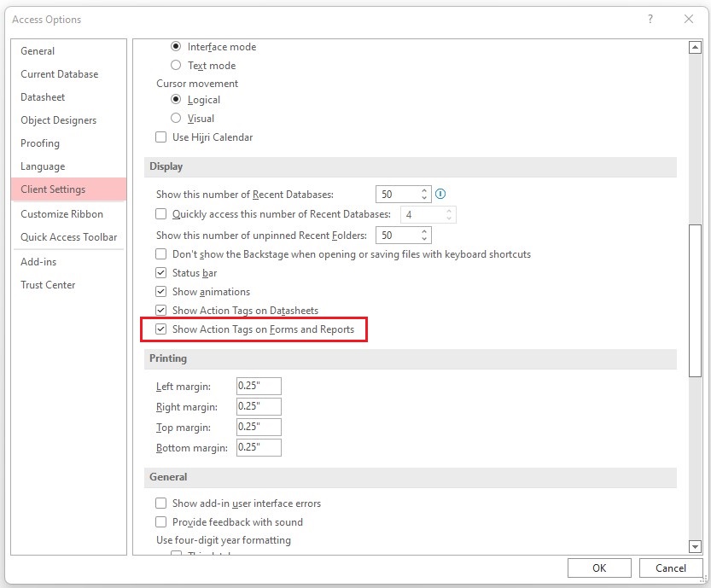Click the scrollbar's down arrow
This screenshot has height=588, width=711.
click(694, 546)
